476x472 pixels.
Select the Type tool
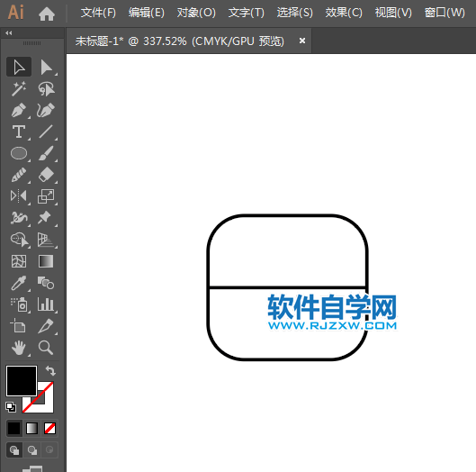pyautogui.click(x=19, y=132)
